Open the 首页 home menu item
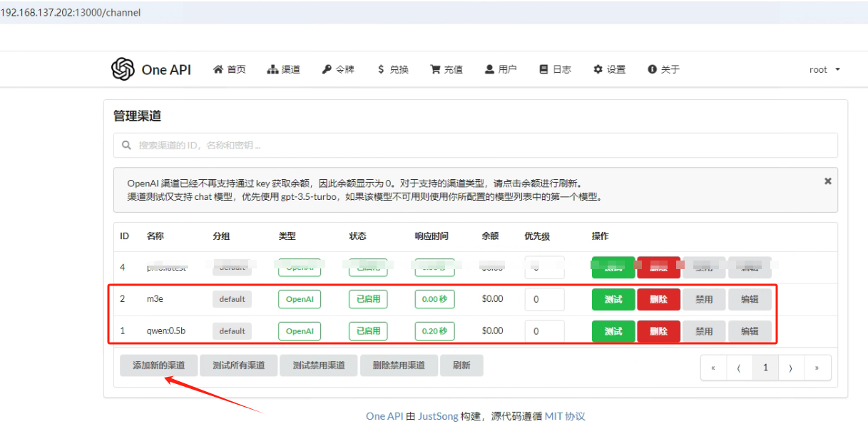 click(x=230, y=69)
